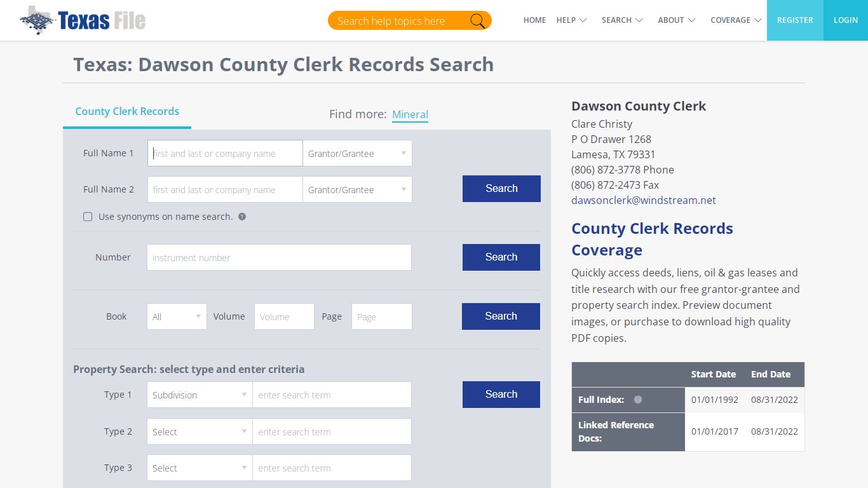The image size is (868, 488).
Task: Toggle Use synonyms on name search checkbox
Action: click(x=88, y=217)
